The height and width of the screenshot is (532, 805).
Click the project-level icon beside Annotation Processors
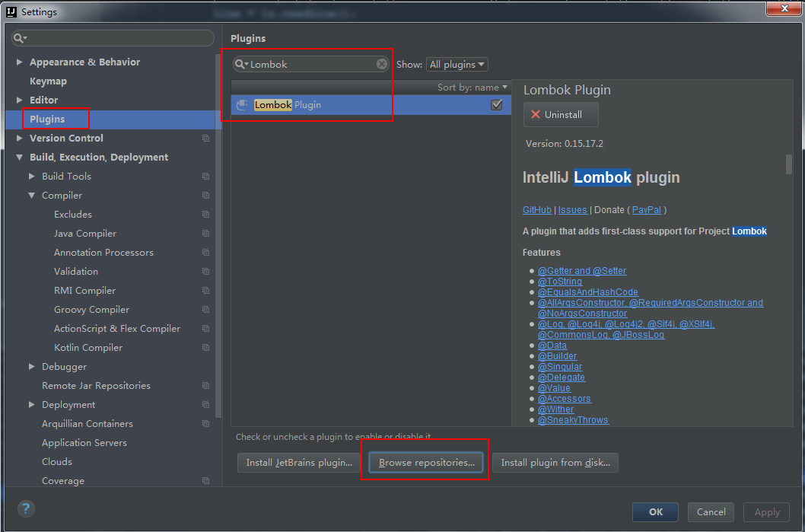pyautogui.click(x=205, y=253)
